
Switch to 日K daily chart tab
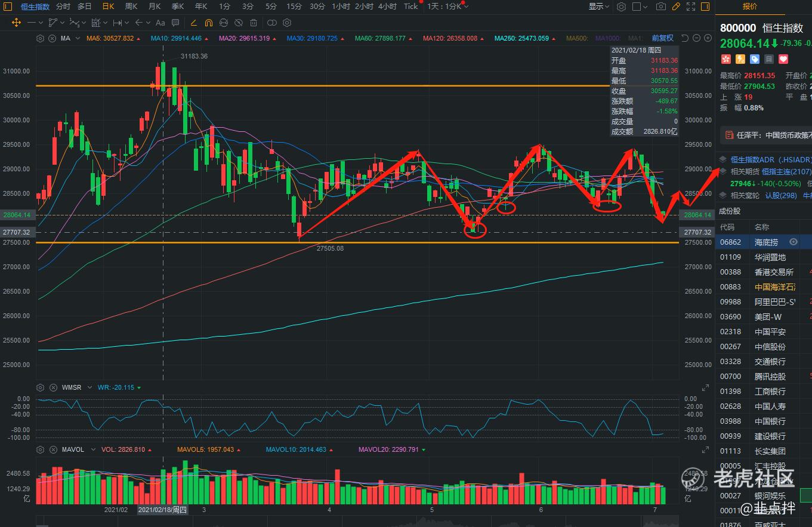point(108,7)
